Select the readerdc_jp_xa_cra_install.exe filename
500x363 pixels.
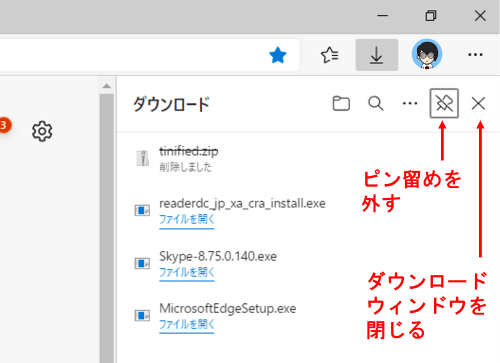[242, 203]
